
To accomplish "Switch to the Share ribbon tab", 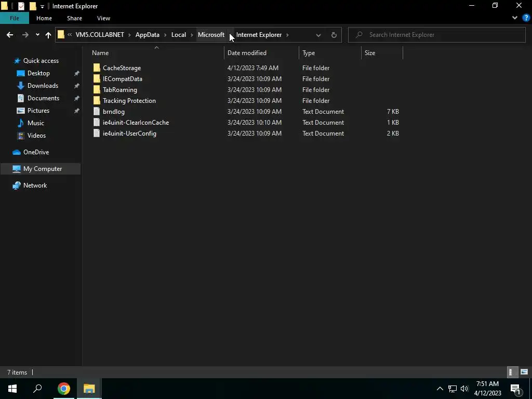I will [74, 18].
